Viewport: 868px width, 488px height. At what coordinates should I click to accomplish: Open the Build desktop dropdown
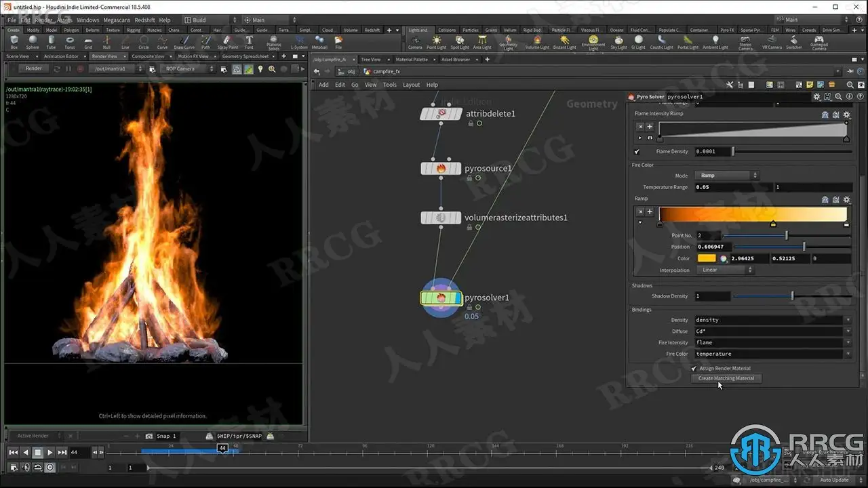pos(212,20)
